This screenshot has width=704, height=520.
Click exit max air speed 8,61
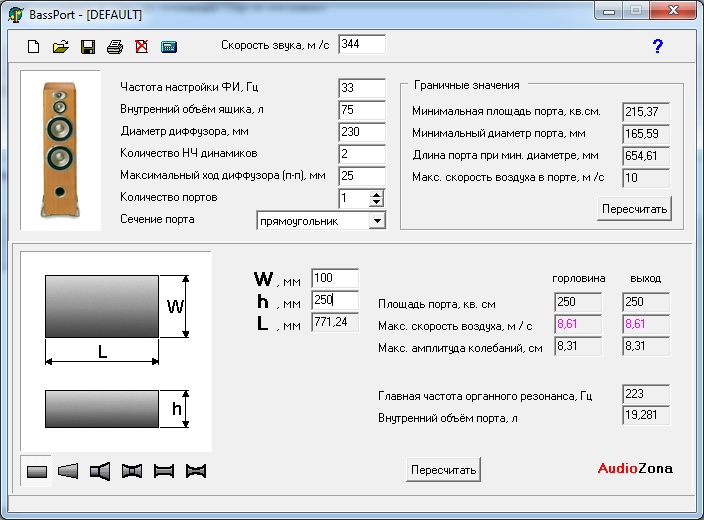point(646,324)
